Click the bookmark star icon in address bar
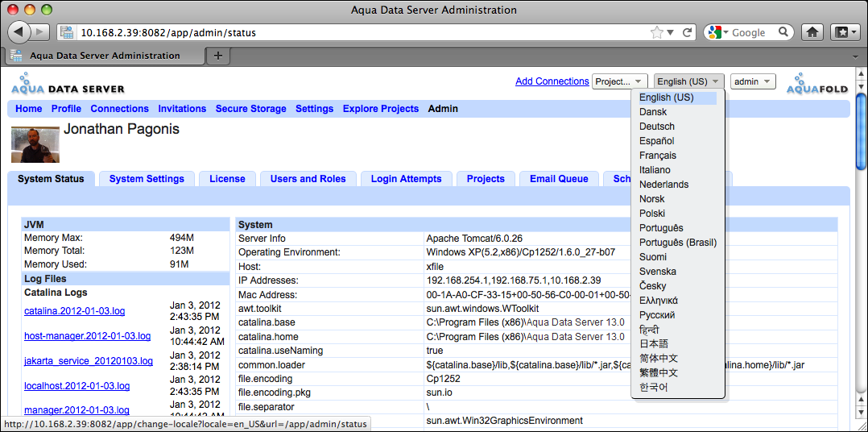The width and height of the screenshot is (868, 432). [657, 32]
